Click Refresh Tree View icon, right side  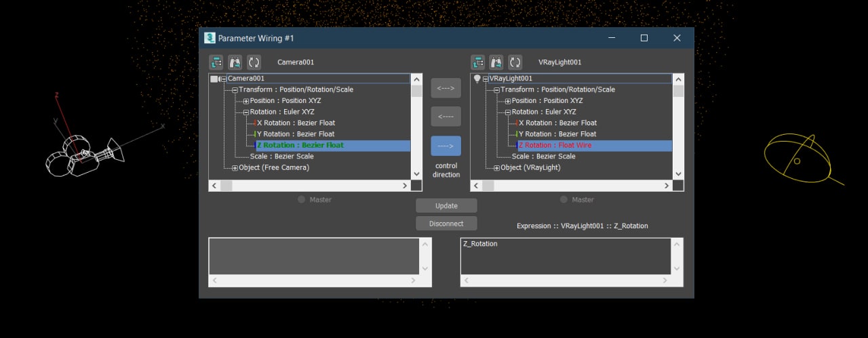click(515, 62)
